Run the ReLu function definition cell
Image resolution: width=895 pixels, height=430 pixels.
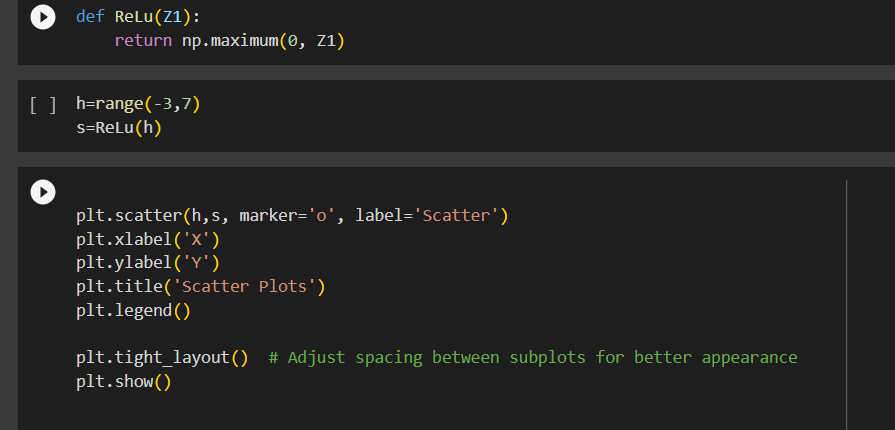pos(43,17)
